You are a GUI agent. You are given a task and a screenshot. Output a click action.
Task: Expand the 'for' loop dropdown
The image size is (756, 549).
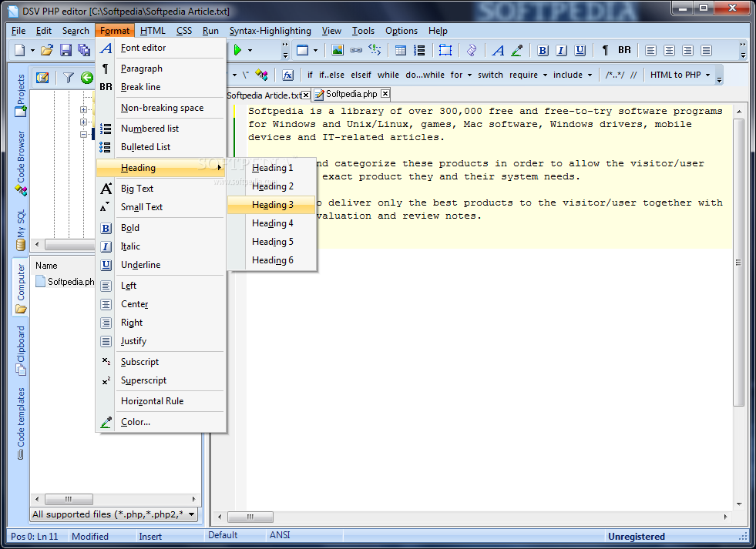pos(469,75)
